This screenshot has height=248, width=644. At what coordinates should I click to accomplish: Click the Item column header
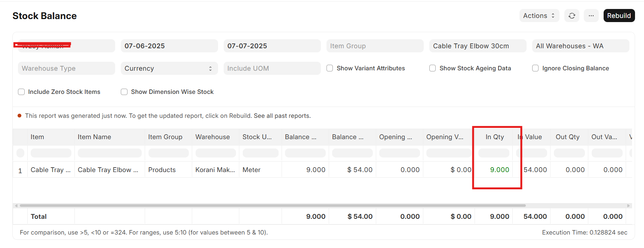tap(51, 137)
